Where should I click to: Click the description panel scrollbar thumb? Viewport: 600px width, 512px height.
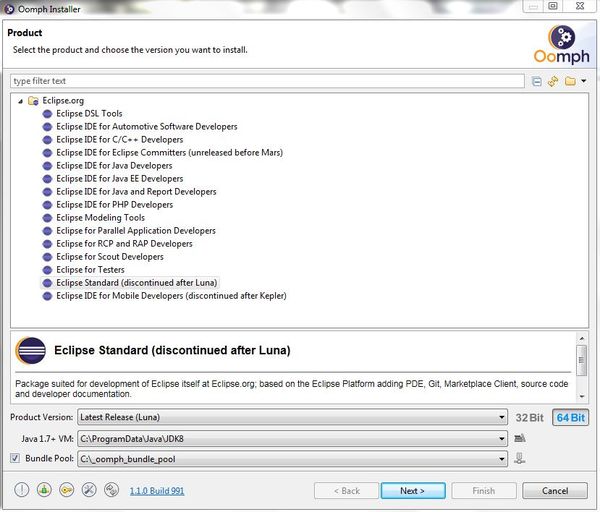tap(581, 360)
